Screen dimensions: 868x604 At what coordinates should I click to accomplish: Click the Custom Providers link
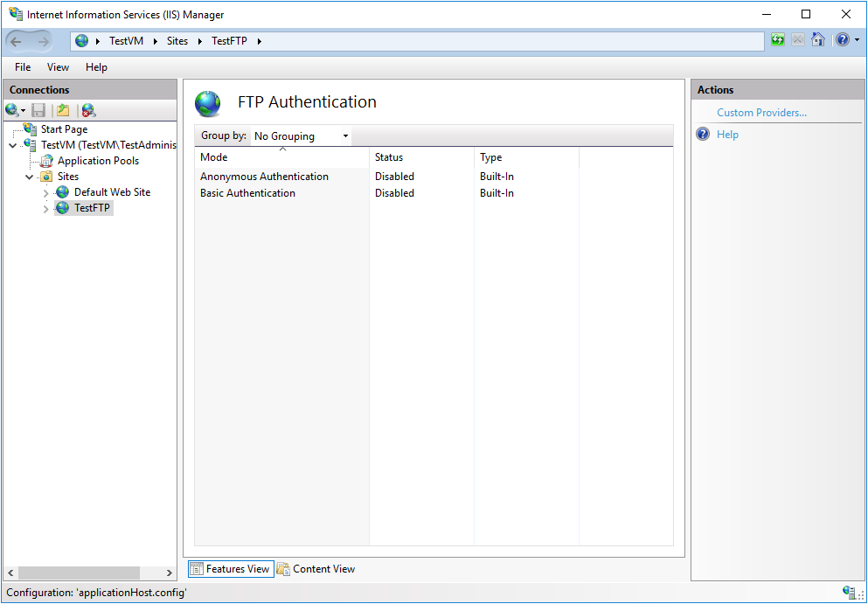[761, 113]
